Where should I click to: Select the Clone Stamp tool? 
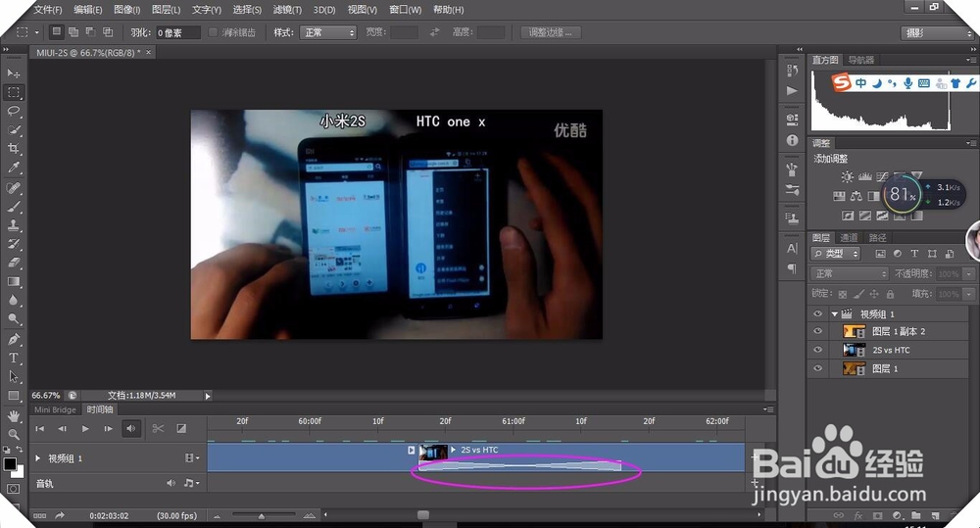click(x=13, y=225)
